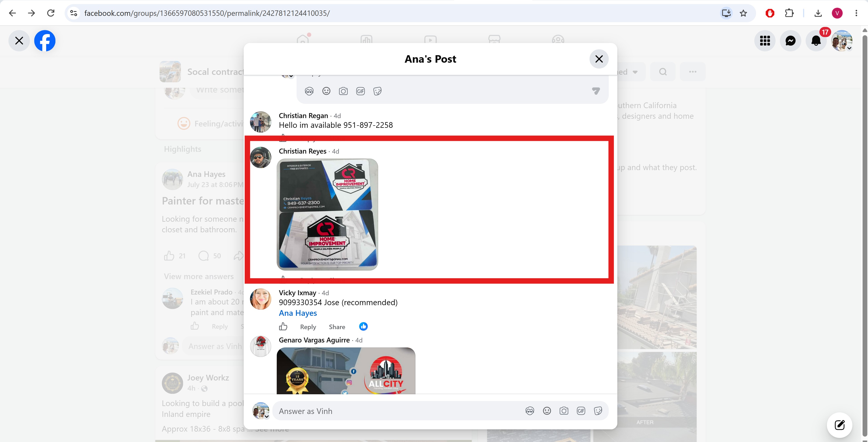The height and width of the screenshot is (442, 868).
Task: Open the Marketplace tab in top navigation
Action: (494, 39)
